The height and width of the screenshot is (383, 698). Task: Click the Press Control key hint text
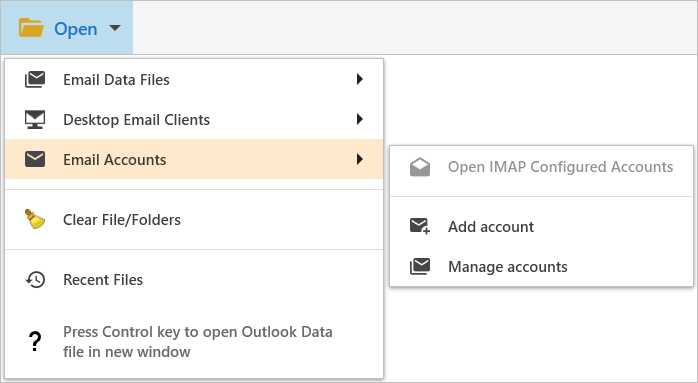click(x=198, y=342)
